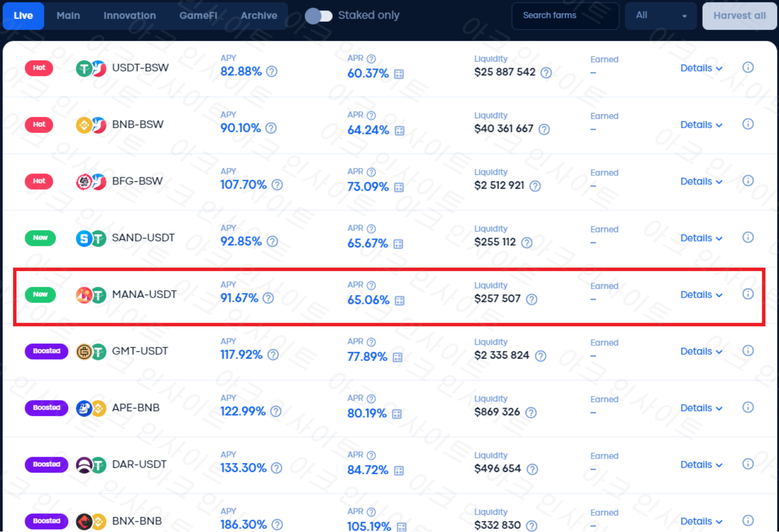The width and height of the screenshot is (779, 532).
Task: Open APR calculator for MANA-USDT
Action: click(x=399, y=301)
